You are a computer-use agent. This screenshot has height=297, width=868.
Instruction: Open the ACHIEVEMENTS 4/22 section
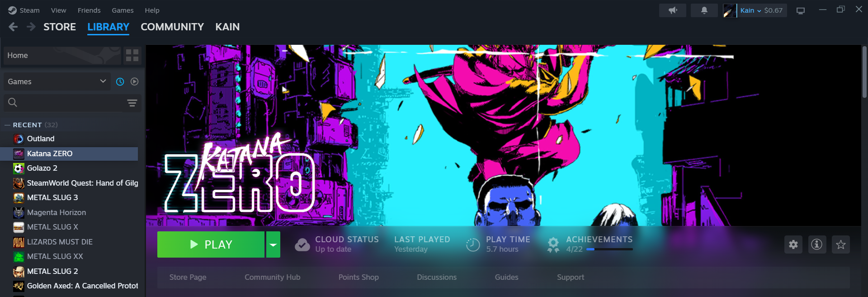(x=590, y=244)
